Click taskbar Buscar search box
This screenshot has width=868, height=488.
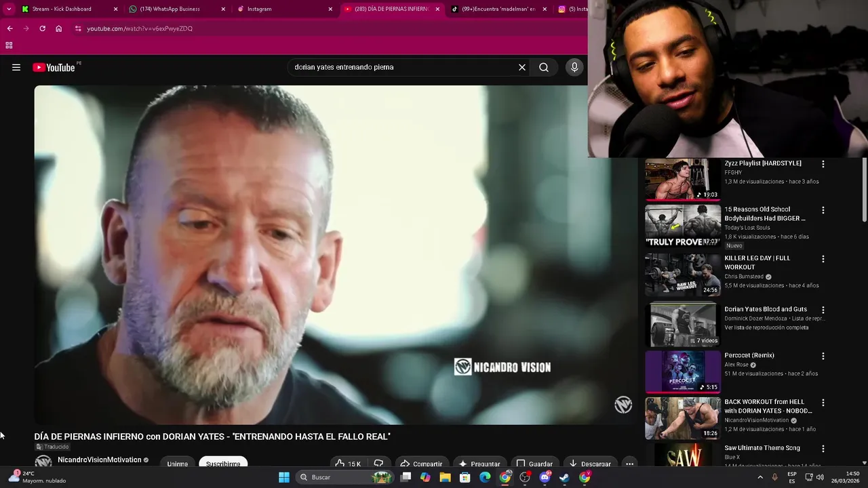(346, 477)
